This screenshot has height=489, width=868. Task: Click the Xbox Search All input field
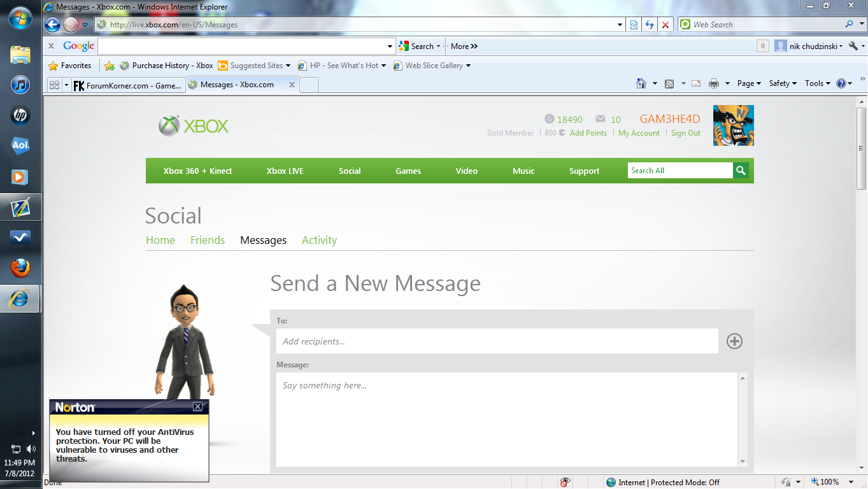(x=680, y=171)
